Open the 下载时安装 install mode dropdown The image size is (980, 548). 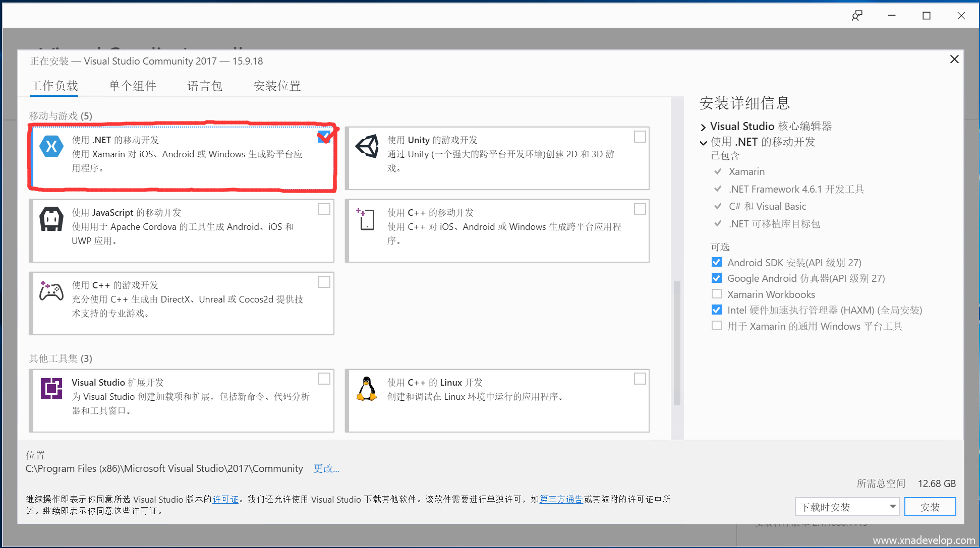click(x=848, y=507)
